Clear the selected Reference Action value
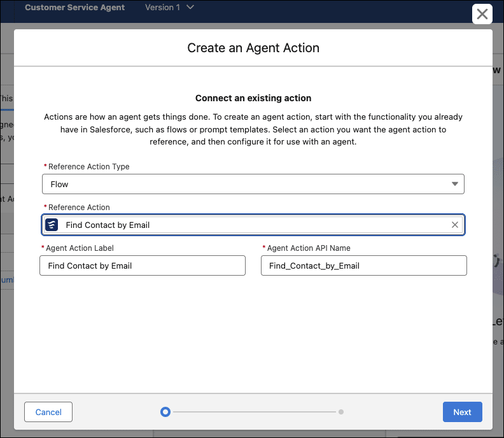The height and width of the screenshot is (438, 504). coord(454,225)
